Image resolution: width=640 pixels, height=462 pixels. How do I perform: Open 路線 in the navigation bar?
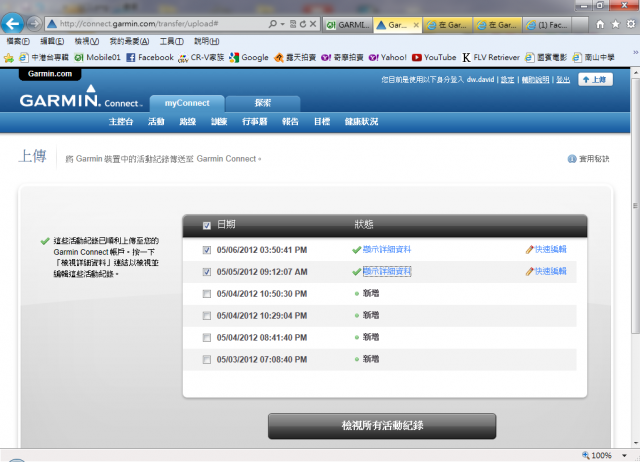click(x=188, y=122)
